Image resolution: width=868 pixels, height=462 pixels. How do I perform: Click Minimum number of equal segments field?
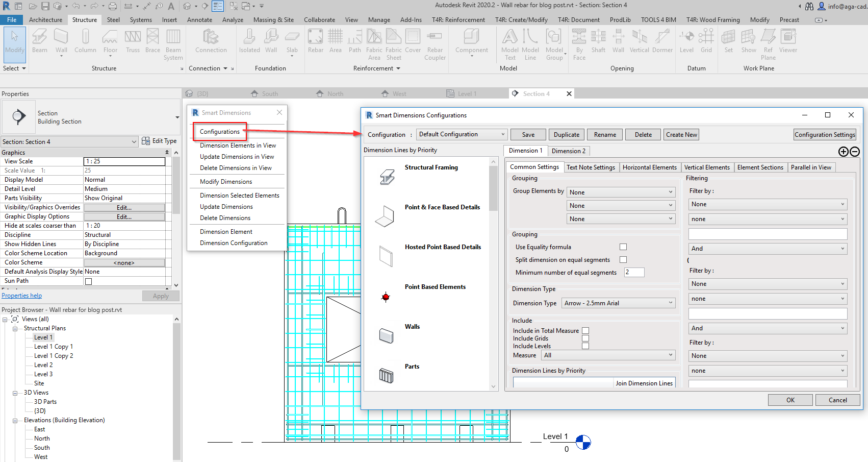pos(634,273)
